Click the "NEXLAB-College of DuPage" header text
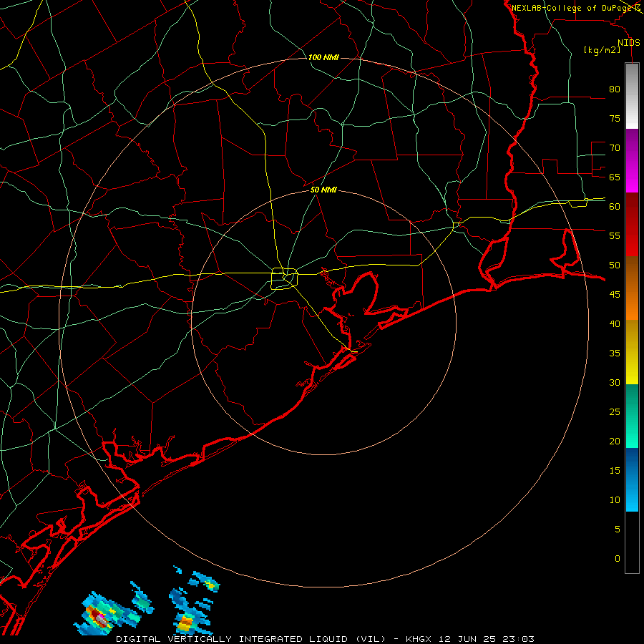 pos(573,8)
